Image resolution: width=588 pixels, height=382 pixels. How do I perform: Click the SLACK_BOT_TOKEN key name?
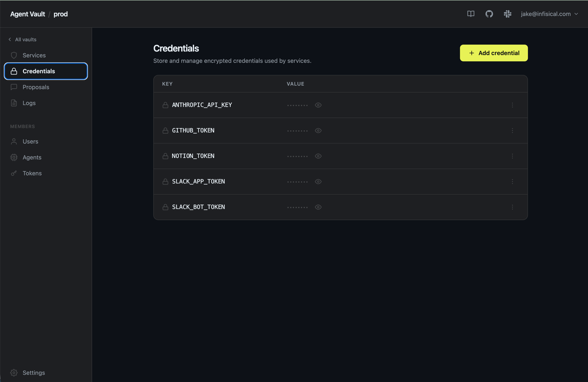(198, 207)
